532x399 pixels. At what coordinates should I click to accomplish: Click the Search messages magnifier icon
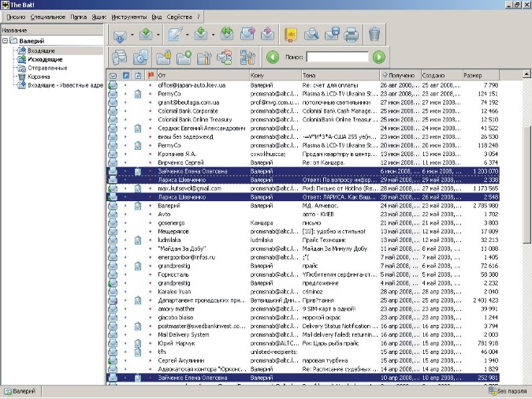click(311, 34)
